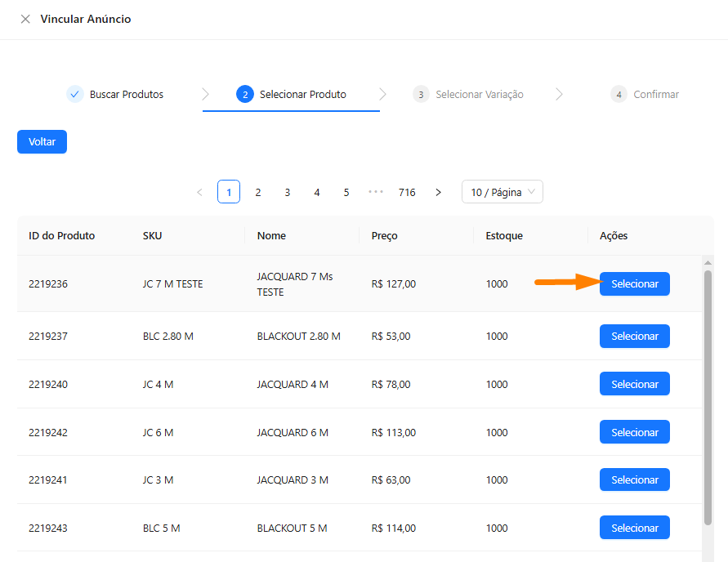
Task: Click SKU BLC 5 M
Action: tap(161, 529)
